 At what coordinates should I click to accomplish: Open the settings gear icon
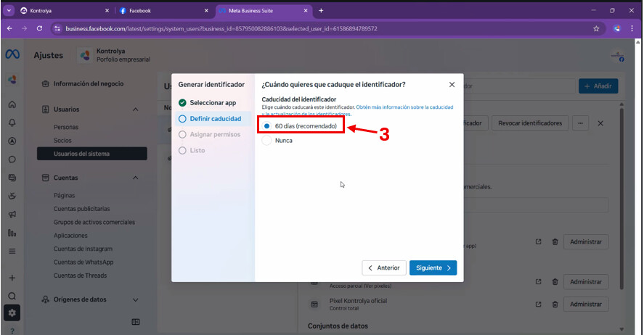tap(12, 313)
